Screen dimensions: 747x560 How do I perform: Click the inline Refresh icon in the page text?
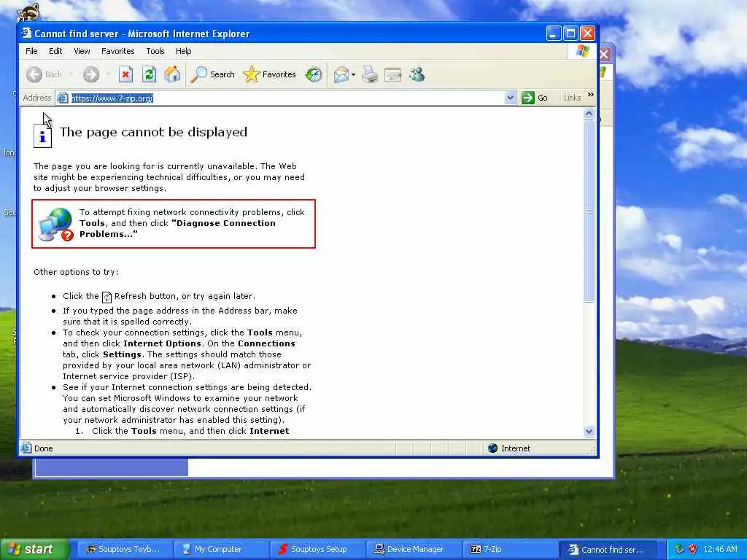click(x=107, y=297)
